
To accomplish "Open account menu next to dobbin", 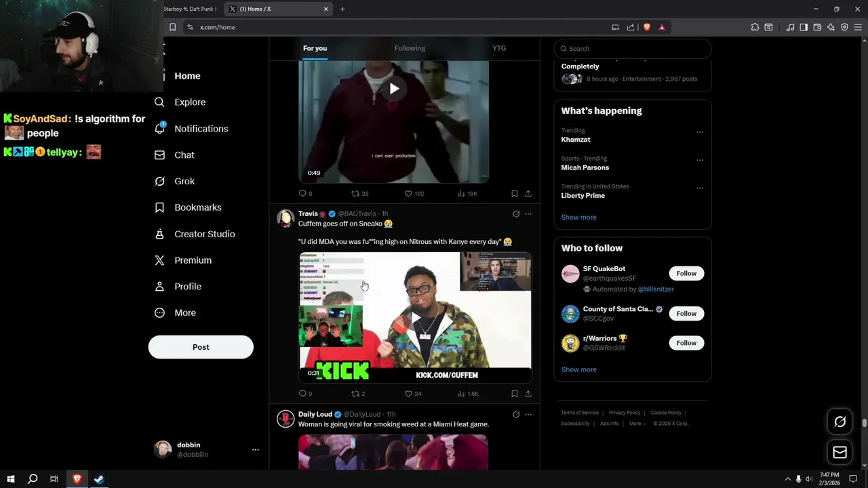I will 256,449.
